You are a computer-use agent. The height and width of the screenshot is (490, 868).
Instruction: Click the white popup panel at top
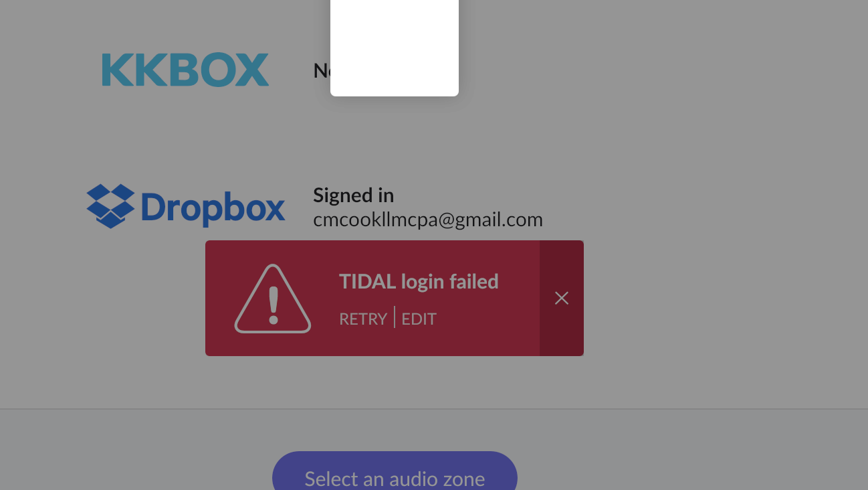click(395, 47)
